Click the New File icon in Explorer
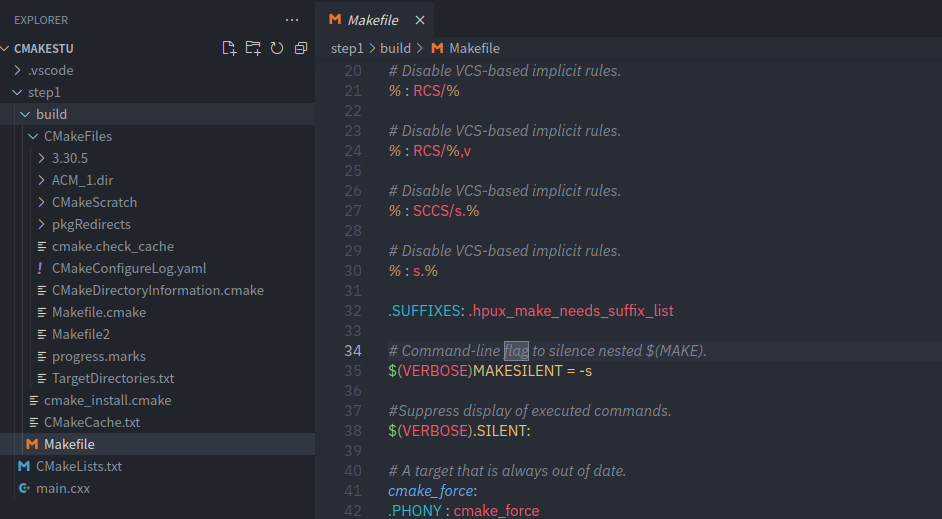The width and height of the screenshot is (942, 519). [229, 48]
